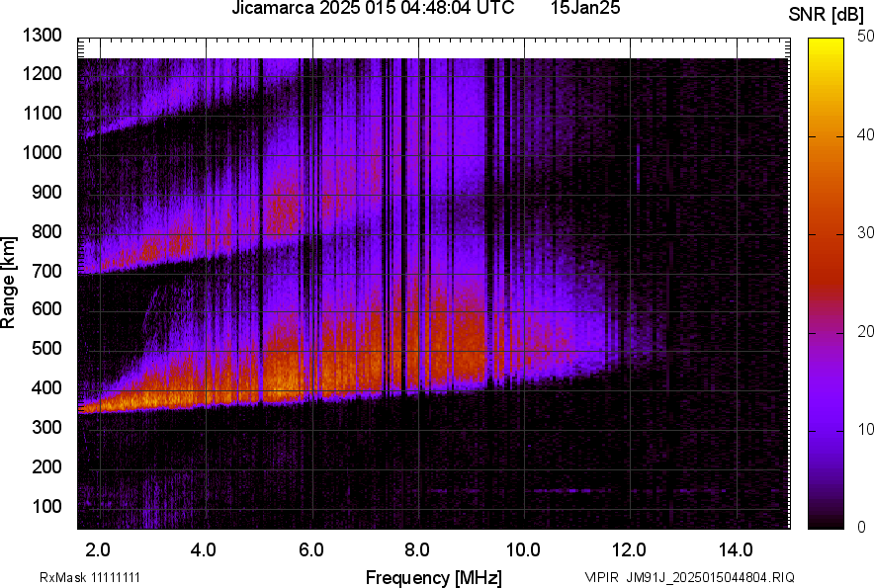The height and width of the screenshot is (588, 874).
Task: Click range tick label '700'
Action: click(46, 271)
